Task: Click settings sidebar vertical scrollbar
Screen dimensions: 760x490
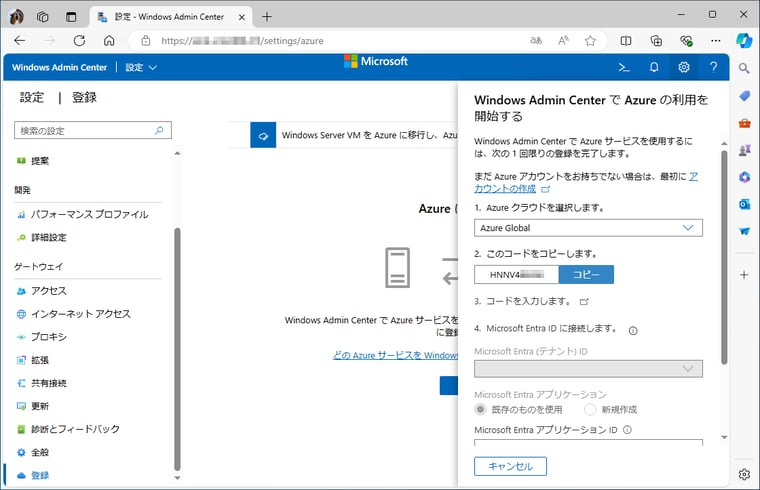Action: (x=177, y=349)
